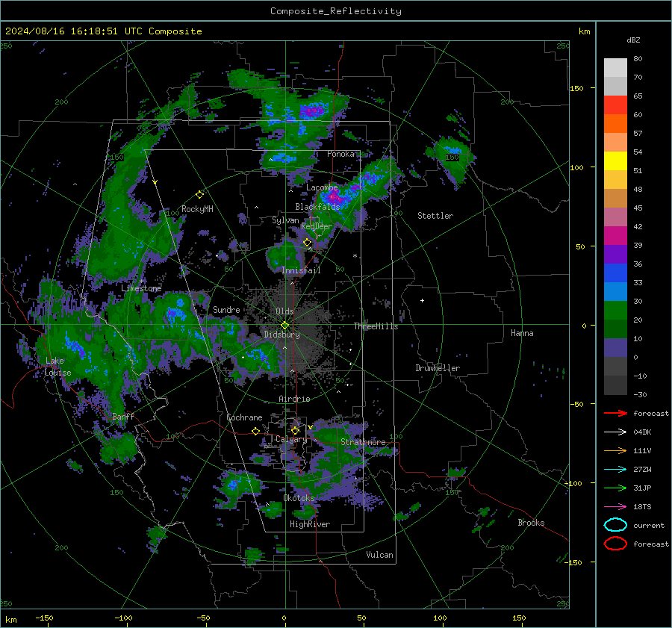Click the yellow diamond marker below Cochrane
This screenshot has width=672, height=628.
(256, 431)
